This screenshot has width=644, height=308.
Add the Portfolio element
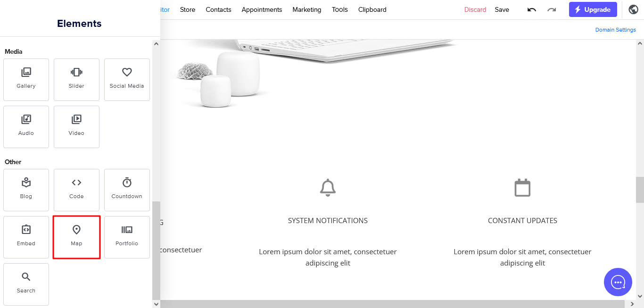[x=127, y=237]
